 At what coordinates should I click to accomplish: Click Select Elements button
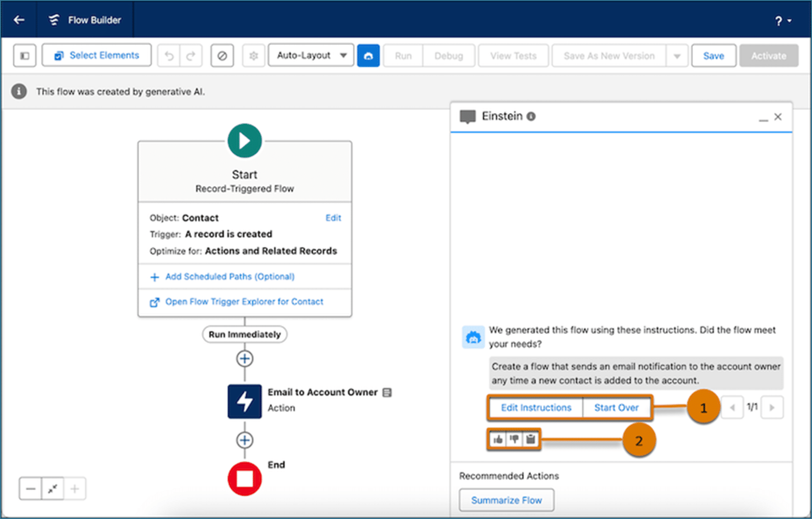97,56
